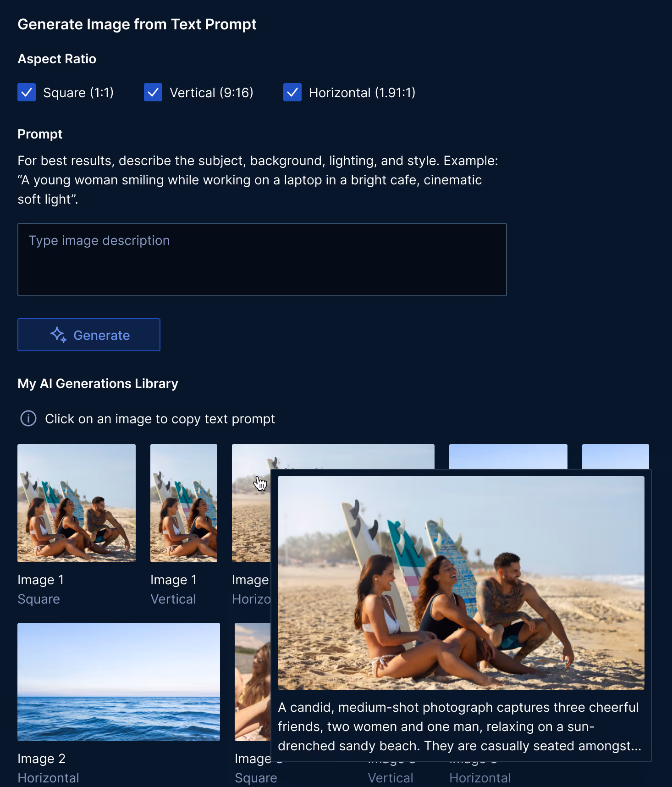Click the Horizontal (1.91:1) label text
Viewport: 672px width, 787px height.
click(x=362, y=93)
